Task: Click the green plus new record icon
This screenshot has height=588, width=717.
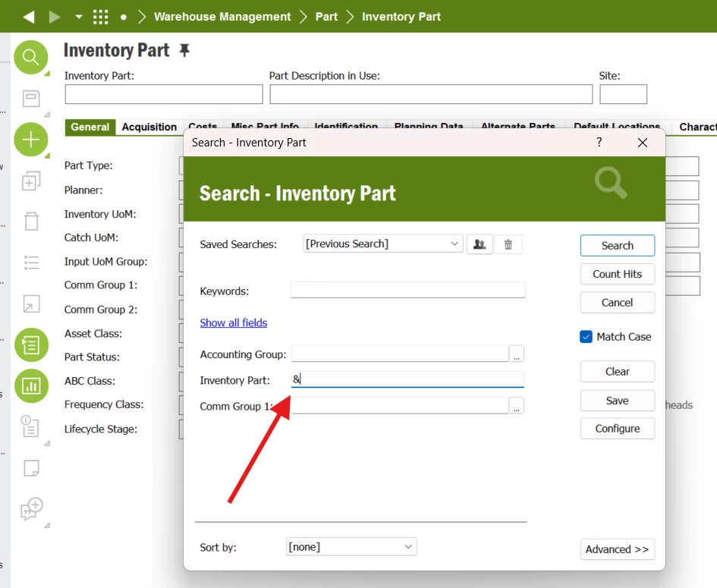Action: point(31,140)
